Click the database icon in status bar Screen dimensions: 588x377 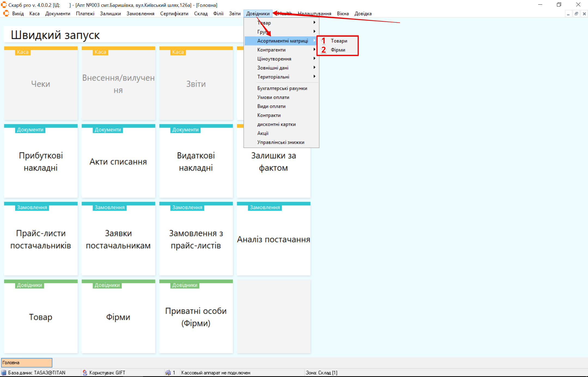click(x=4, y=373)
